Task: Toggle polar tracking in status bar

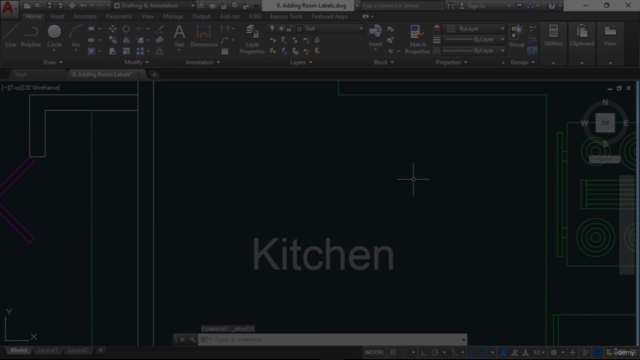Action: (435, 352)
